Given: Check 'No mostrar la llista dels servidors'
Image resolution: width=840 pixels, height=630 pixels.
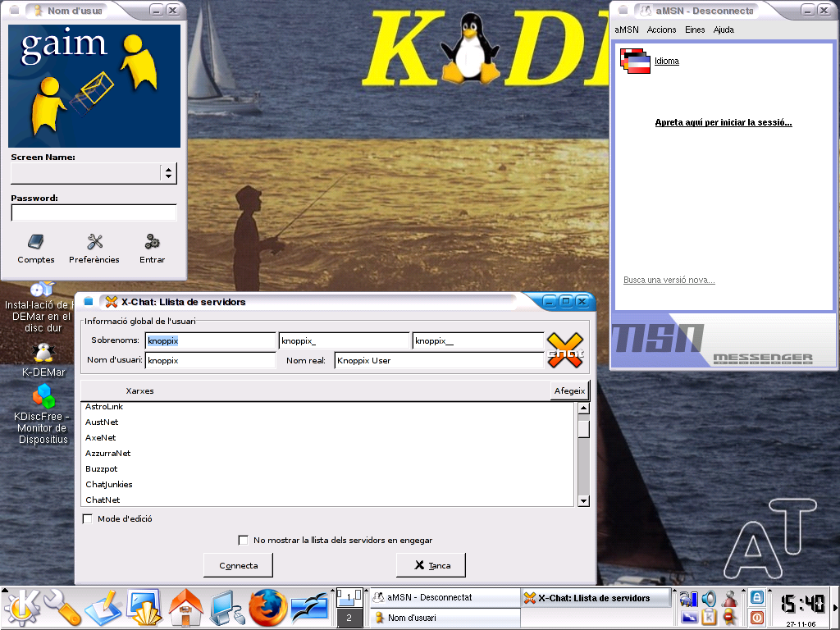Looking at the screenshot, I should coord(243,540).
